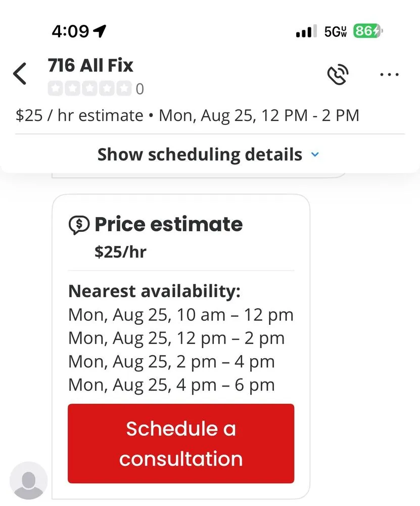This screenshot has height=506, width=420.
Task: Select the 10 am – 12 pm slot
Action: pyautogui.click(x=180, y=315)
